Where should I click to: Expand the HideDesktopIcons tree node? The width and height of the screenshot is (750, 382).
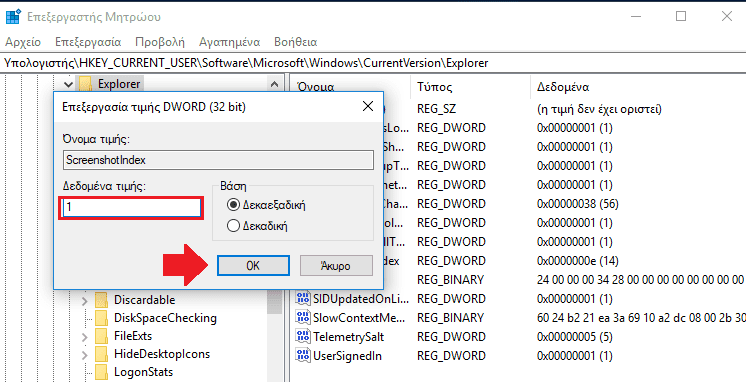point(85,355)
